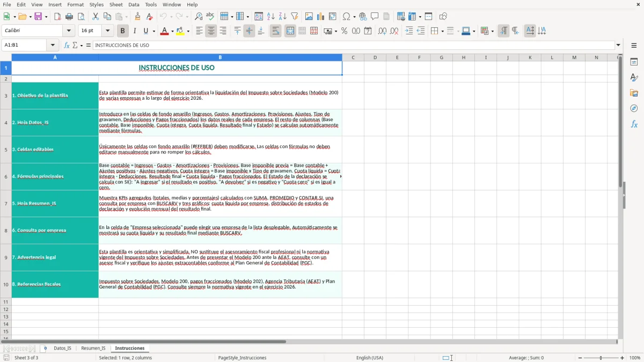Screen dimensions: 644x362
Task: Insert a chart
Action: pyautogui.click(x=321, y=17)
